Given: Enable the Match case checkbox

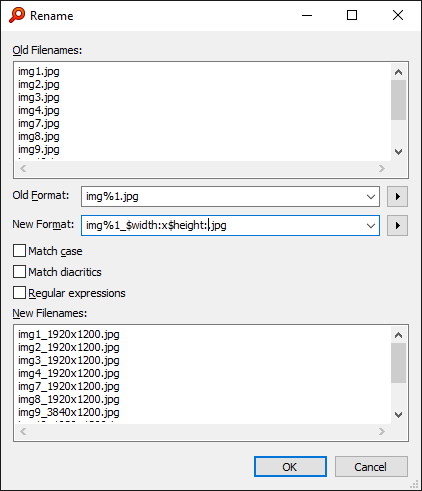Looking at the screenshot, I should 19,251.
